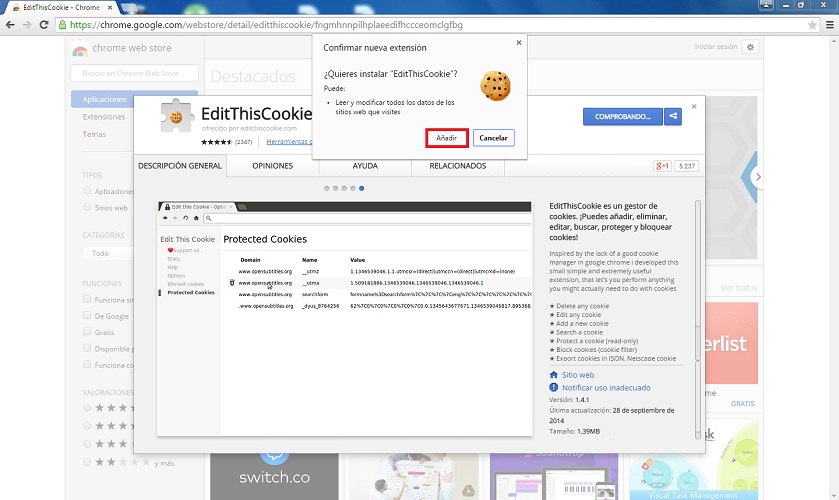Screen dimensions: 839x500
Task: Click the Notificar uso inadecuado link
Action: click(606, 388)
